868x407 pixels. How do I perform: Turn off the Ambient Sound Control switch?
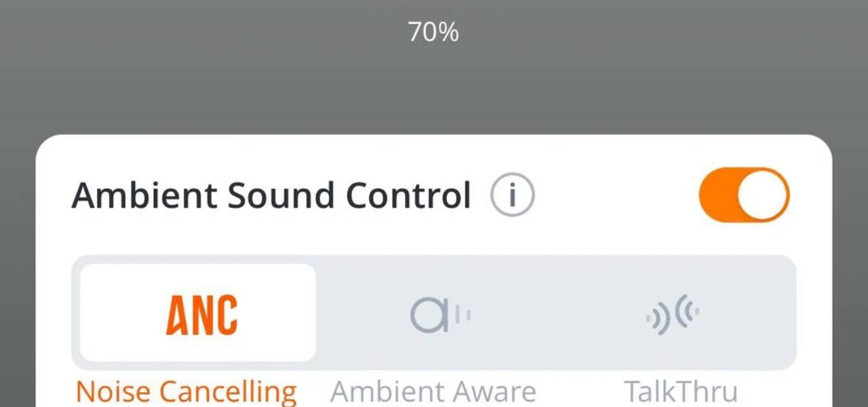pos(744,195)
